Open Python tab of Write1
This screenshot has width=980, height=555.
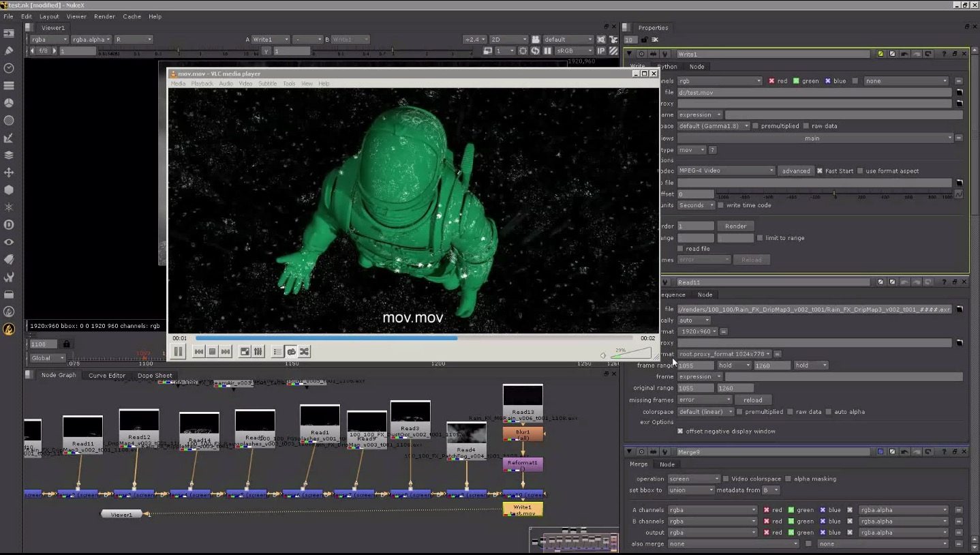668,66
